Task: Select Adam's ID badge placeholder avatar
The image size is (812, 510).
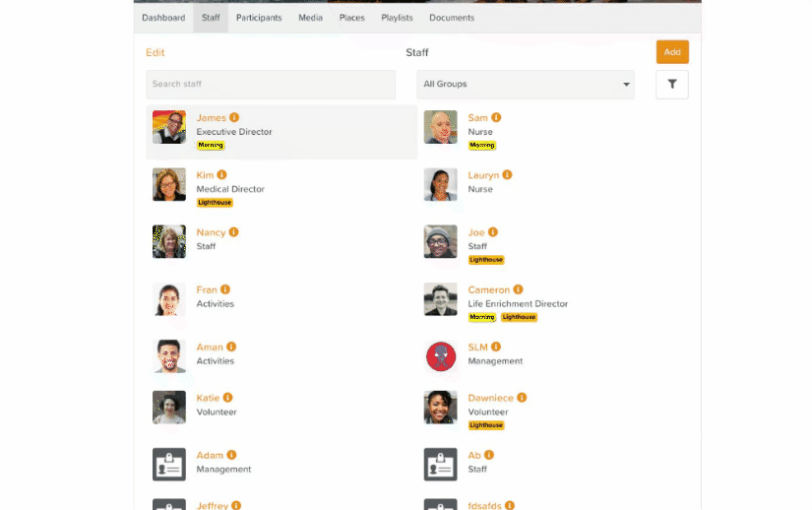Action: [169, 465]
